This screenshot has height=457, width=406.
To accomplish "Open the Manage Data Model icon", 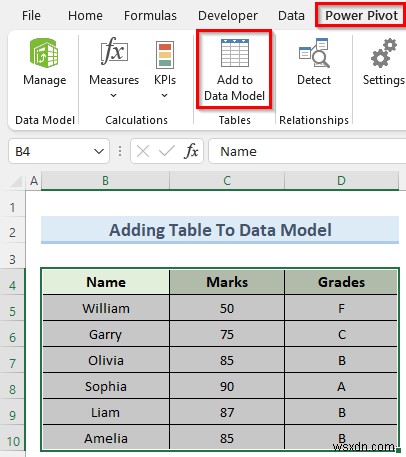I will point(44,53).
